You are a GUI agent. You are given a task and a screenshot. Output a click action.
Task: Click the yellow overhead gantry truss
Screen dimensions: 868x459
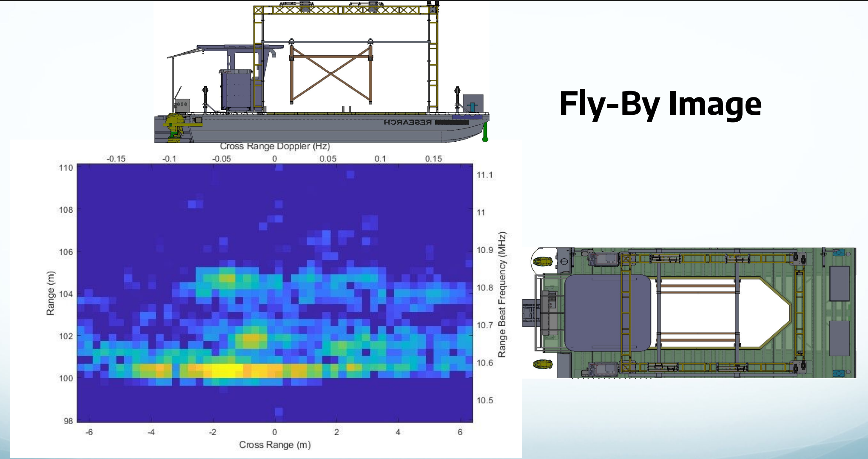[x=344, y=9]
